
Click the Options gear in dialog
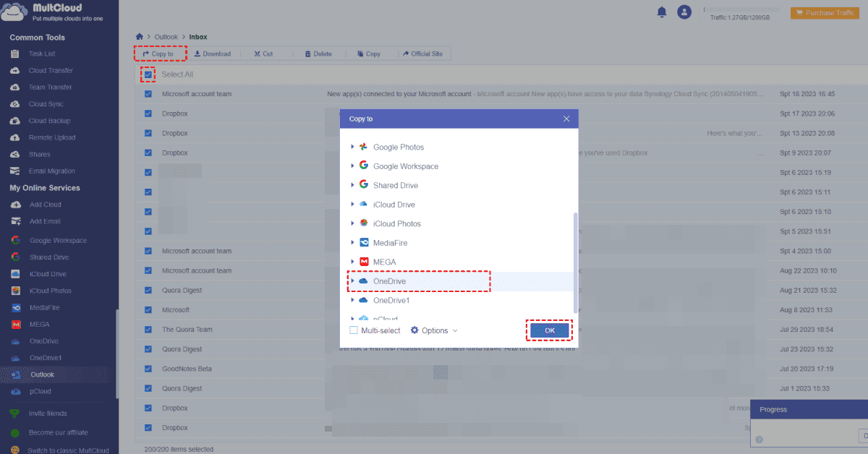[x=414, y=330]
